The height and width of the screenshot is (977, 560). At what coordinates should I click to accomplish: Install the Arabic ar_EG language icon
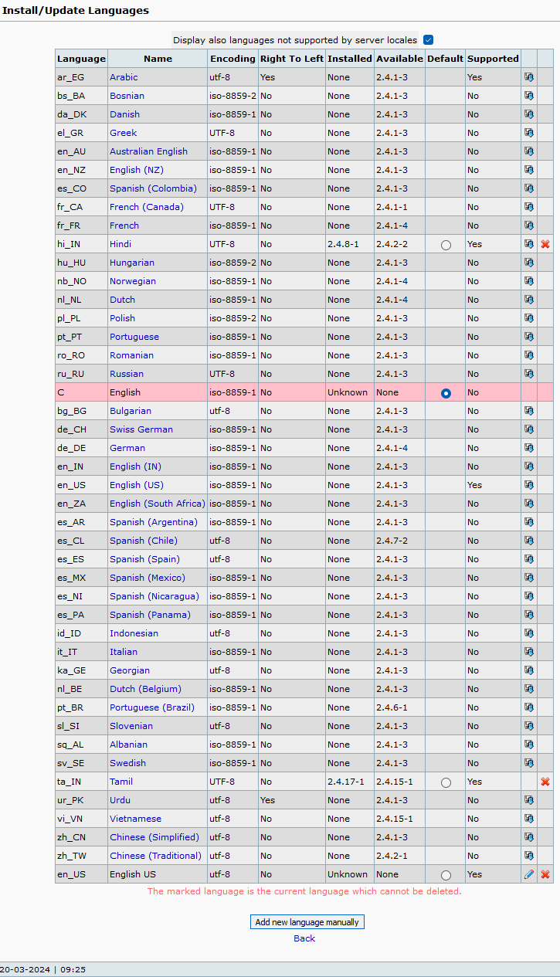[x=529, y=77]
